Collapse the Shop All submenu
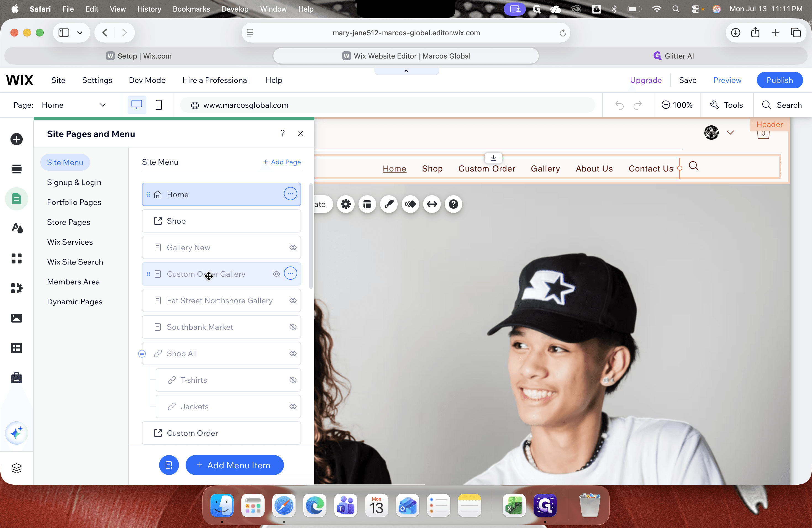 click(142, 354)
